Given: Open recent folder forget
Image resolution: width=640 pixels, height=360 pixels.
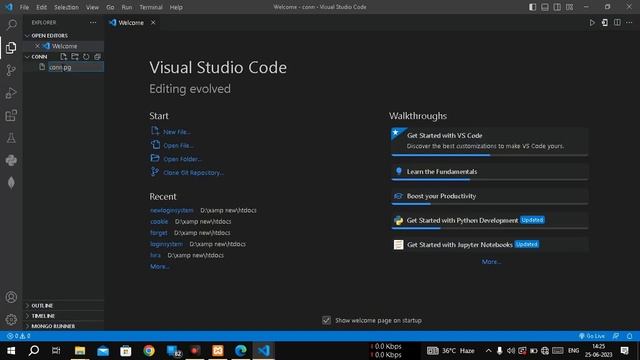Looking at the screenshot, I should point(159,233).
